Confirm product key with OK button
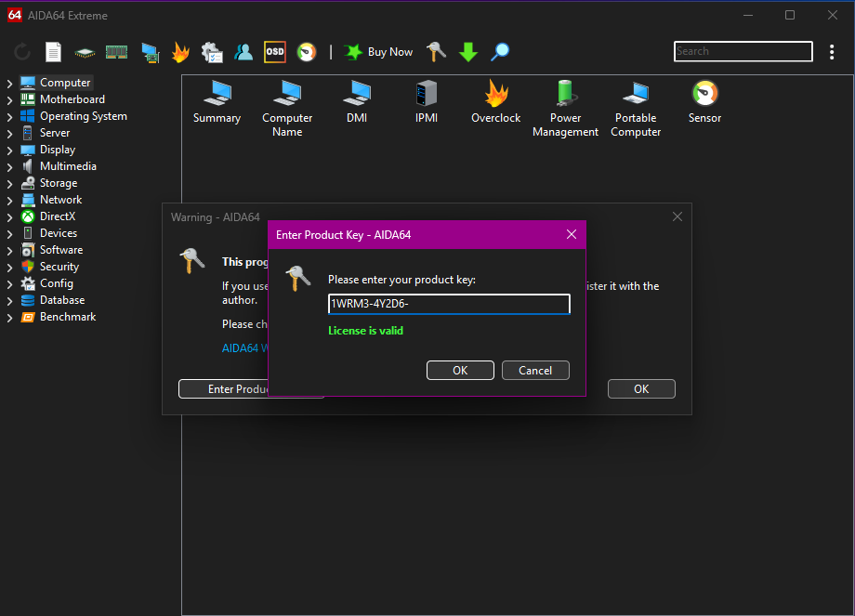Viewport: 855px width, 616px height. click(x=460, y=370)
